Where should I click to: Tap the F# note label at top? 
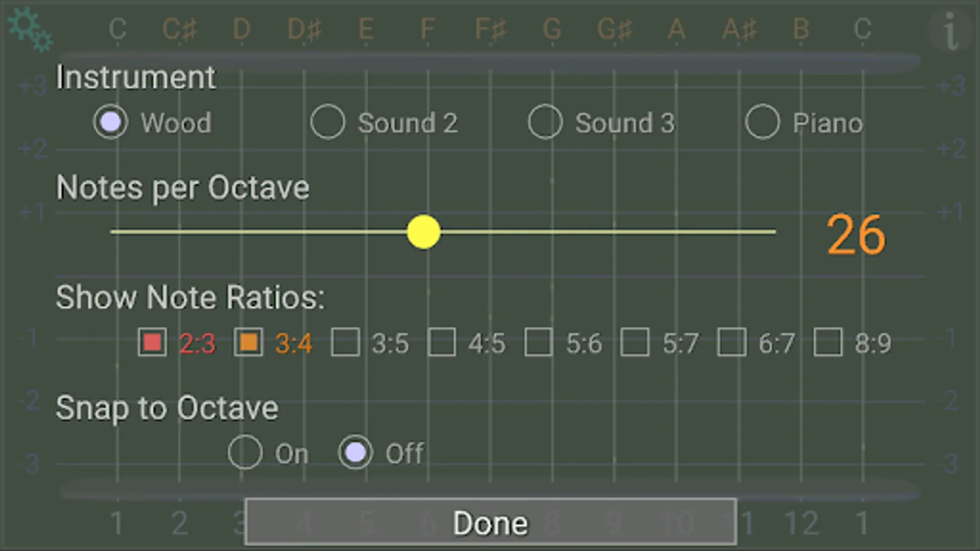(x=490, y=29)
